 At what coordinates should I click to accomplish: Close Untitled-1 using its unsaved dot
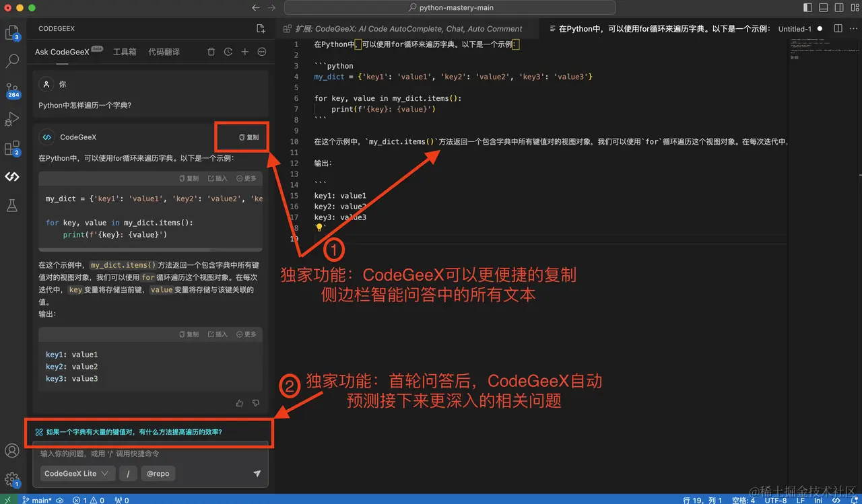pyautogui.click(x=820, y=29)
